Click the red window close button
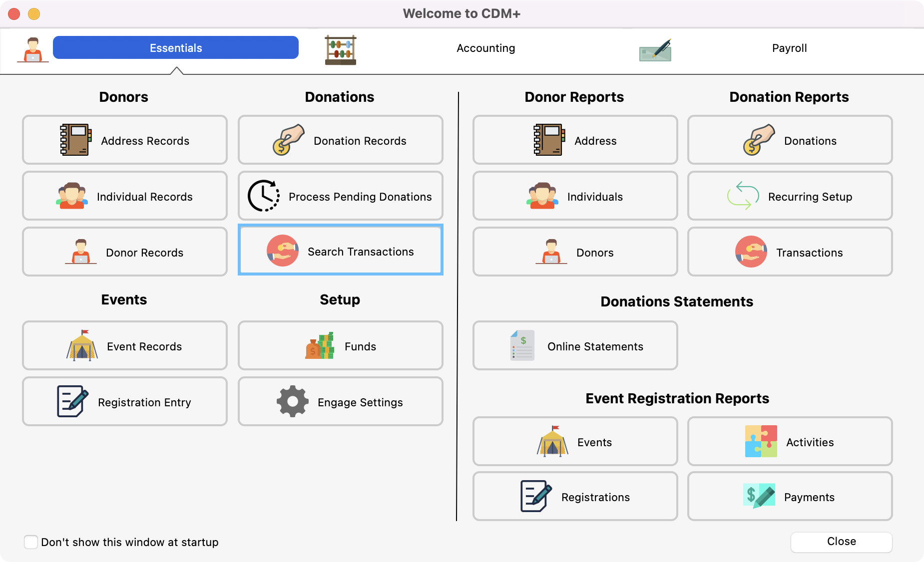The width and height of the screenshot is (924, 562). tap(14, 14)
